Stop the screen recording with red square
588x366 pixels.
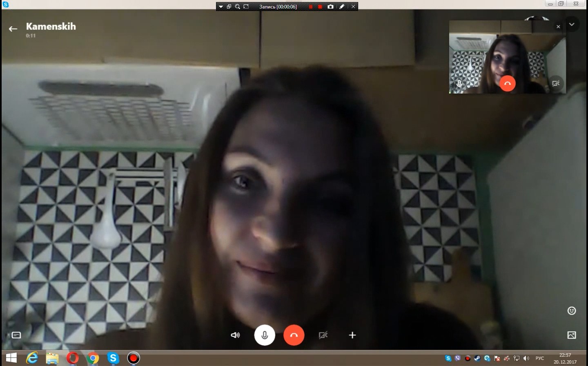point(320,7)
